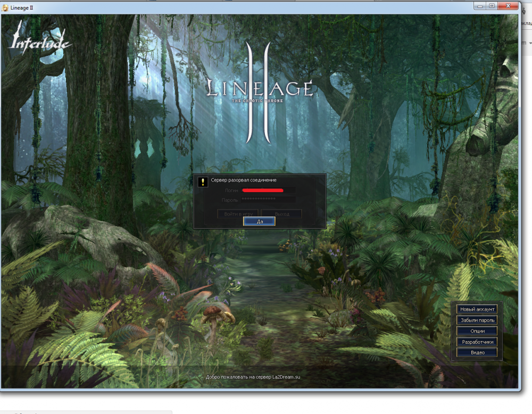Viewport: 532px width, 414px height.
Task: Open Новый аккаунт to create account
Action: click(x=477, y=309)
